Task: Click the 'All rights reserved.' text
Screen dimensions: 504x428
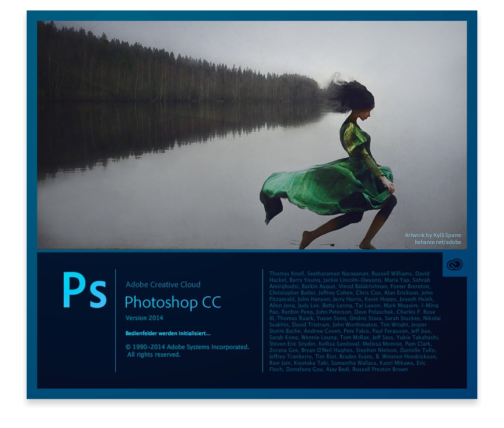Action: (154, 354)
